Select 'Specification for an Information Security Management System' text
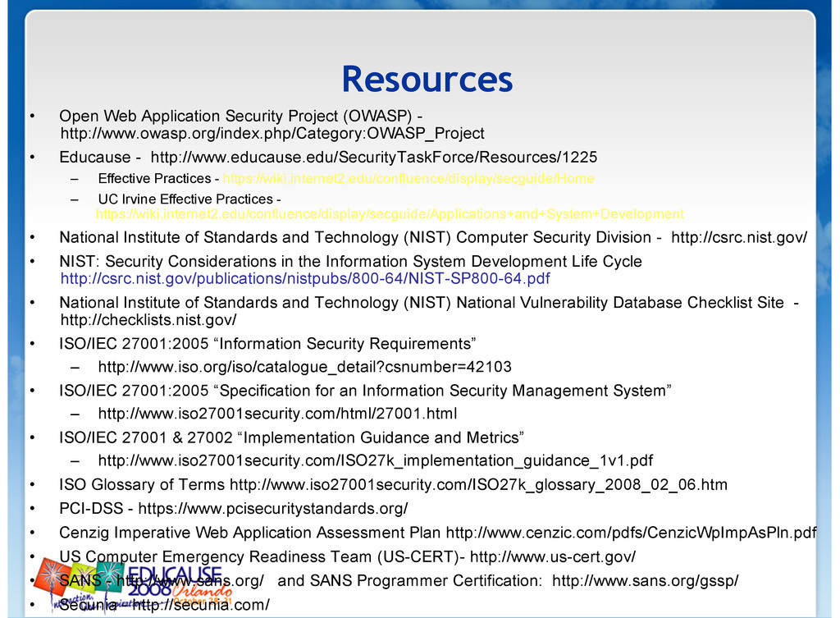 coord(442,391)
